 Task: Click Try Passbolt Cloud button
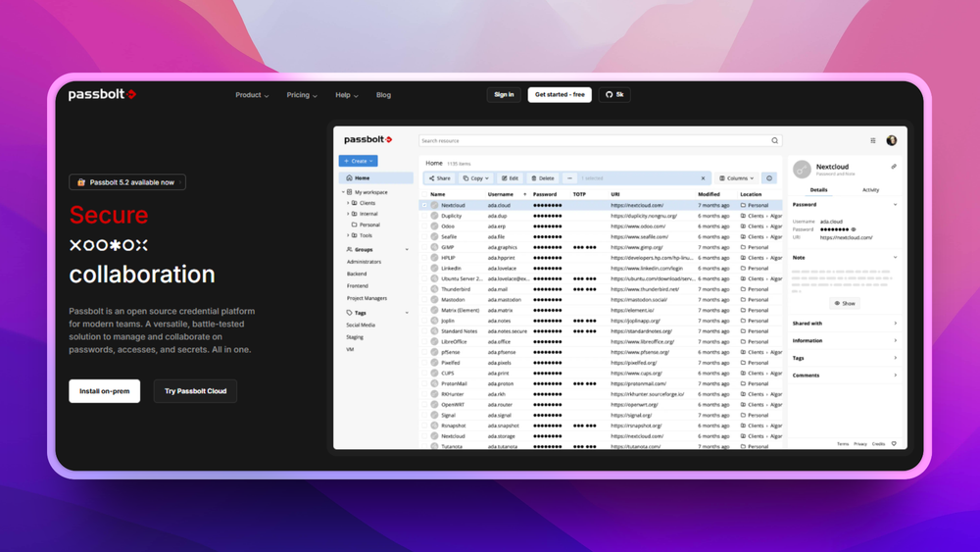[x=196, y=391]
